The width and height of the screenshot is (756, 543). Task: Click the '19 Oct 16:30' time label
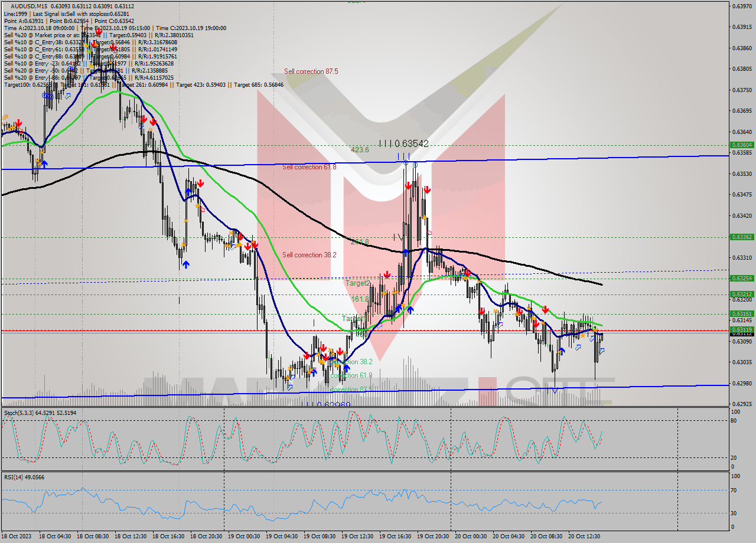pos(395,536)
